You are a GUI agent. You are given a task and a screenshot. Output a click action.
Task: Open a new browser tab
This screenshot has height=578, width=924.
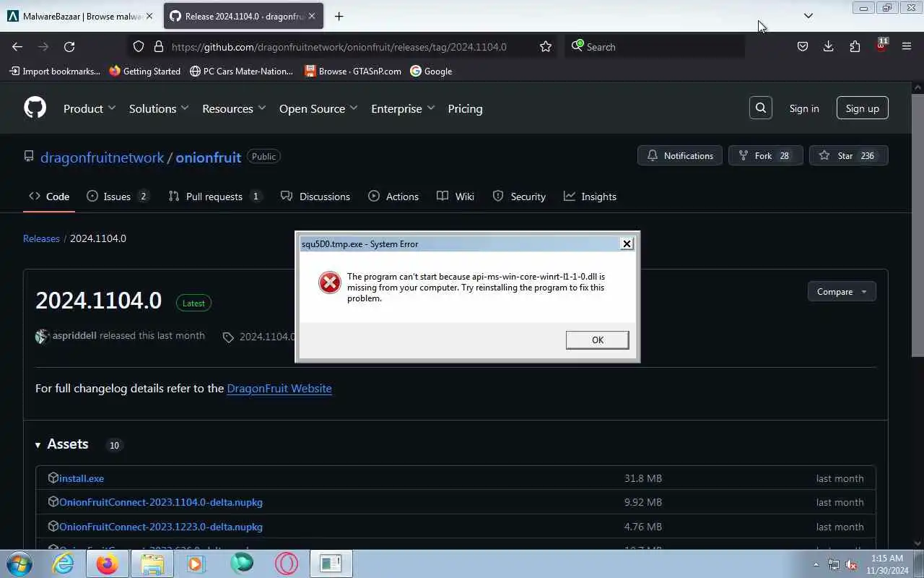pos(339,16)
